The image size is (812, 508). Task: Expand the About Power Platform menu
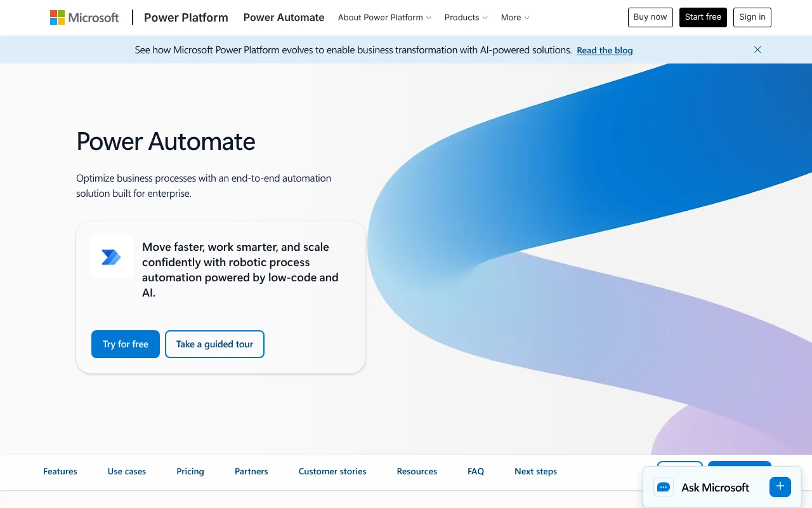[x=384, y=18]
